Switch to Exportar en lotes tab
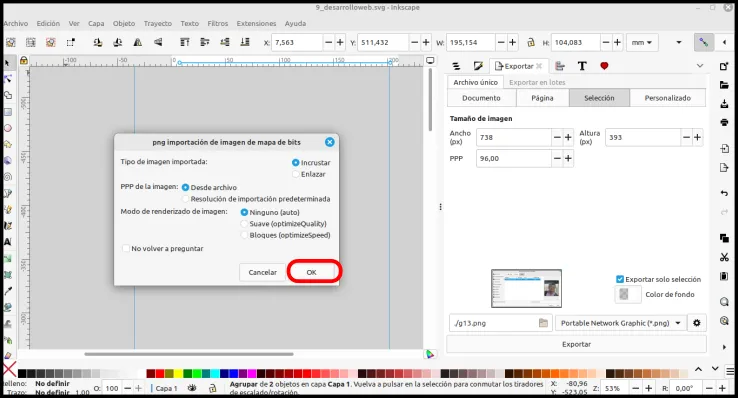 tap(537, 82)
